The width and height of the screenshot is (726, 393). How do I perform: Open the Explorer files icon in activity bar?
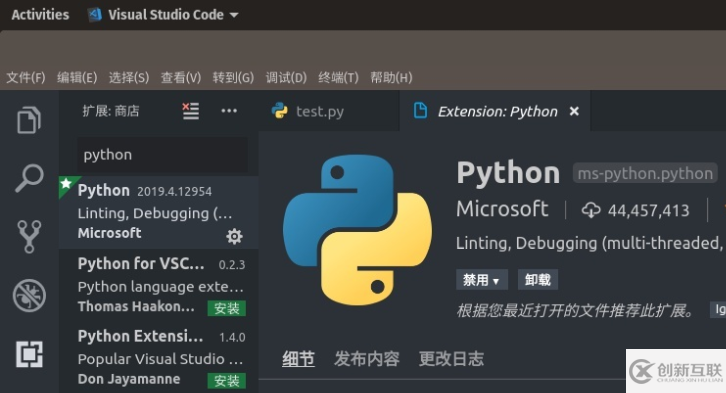(29, 119)
